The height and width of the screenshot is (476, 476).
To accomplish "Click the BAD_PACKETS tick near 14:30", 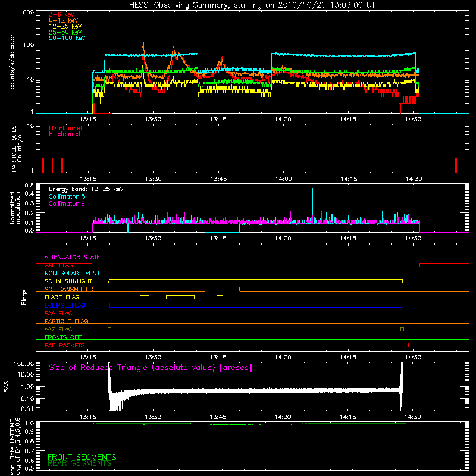I will [409, 345].
